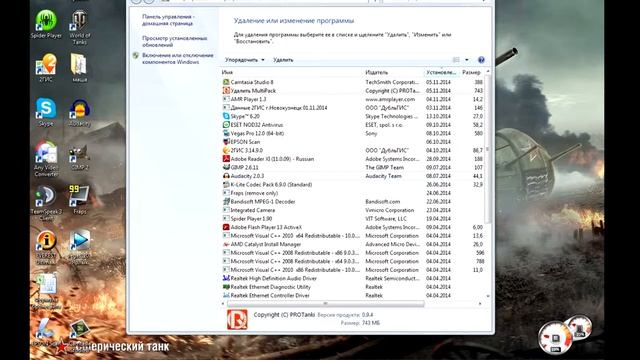Select Vegas Pro 12.0 list icon

[226, 133]
